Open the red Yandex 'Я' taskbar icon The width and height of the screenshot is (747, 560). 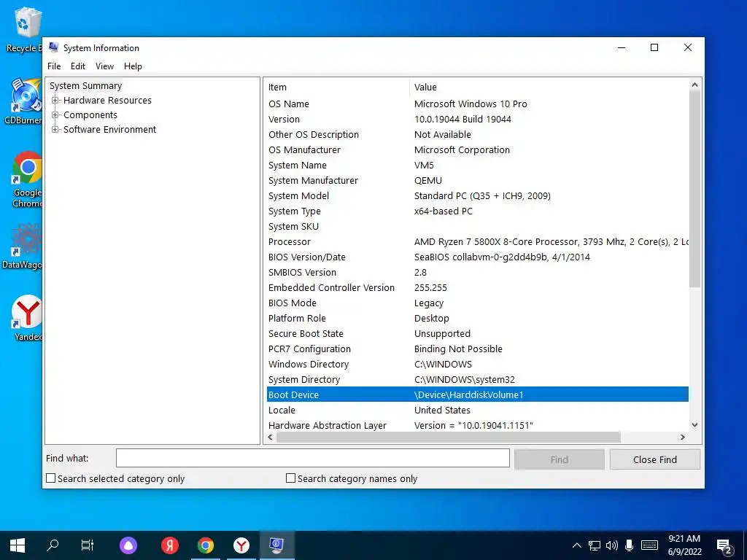click(169, 545)
